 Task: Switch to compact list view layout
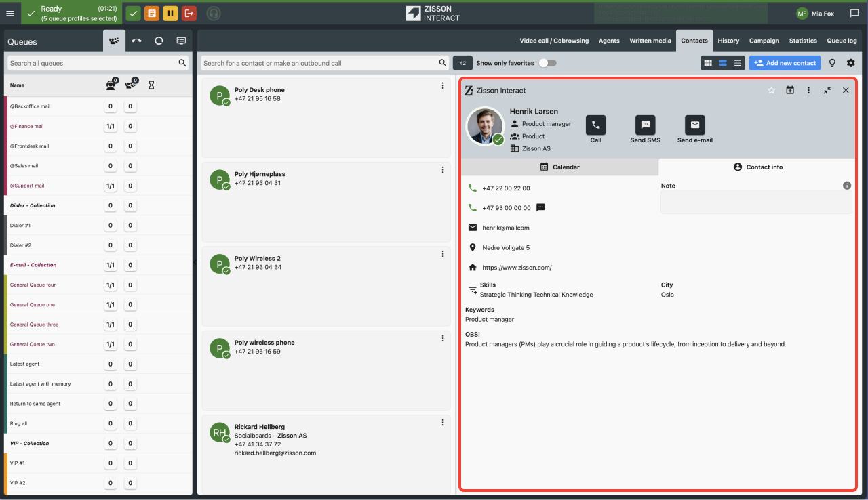tap(738, 63)
